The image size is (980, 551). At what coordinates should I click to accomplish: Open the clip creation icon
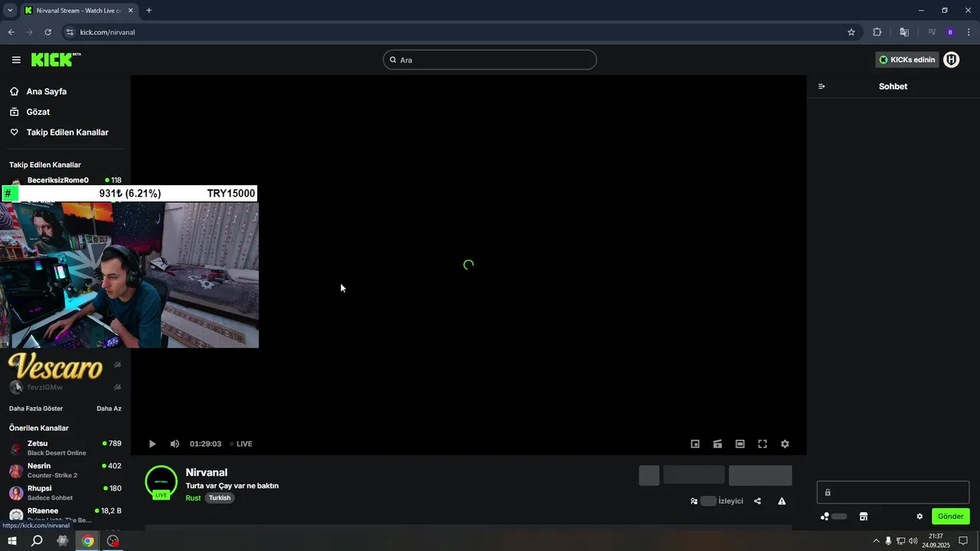pos(717,444)
